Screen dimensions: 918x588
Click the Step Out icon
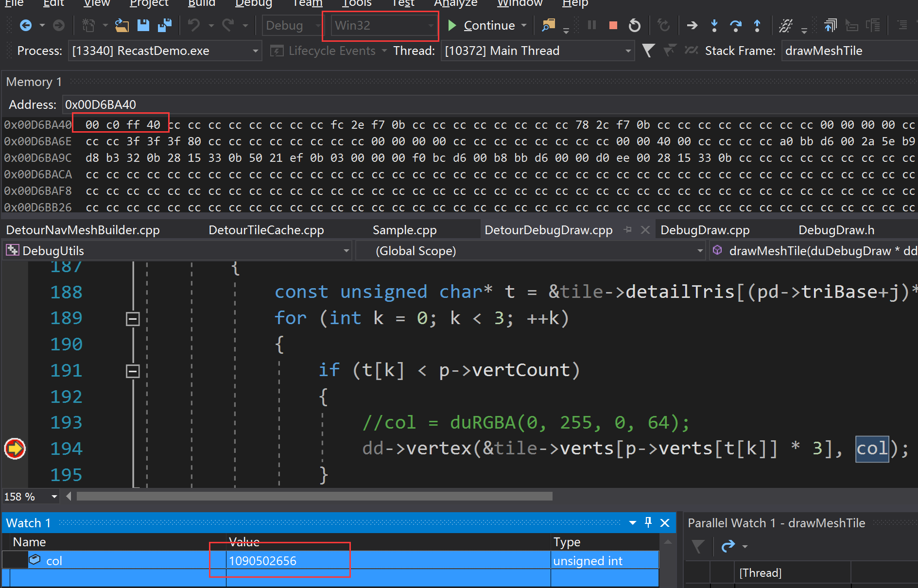757,25
